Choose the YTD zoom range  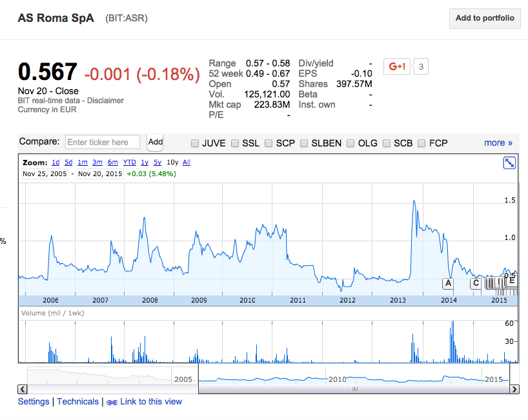pos(129,163)
